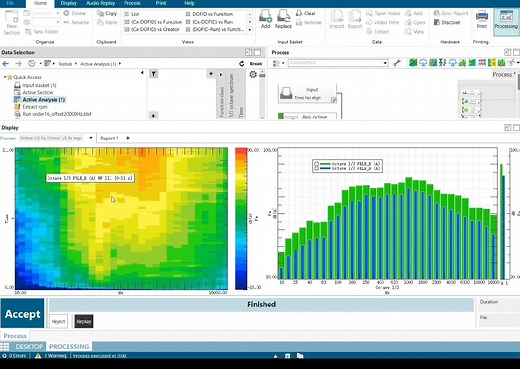The width and height of the screenshot is (520, 369).
Task: Open the File menu
Action: tap(11, 3)
